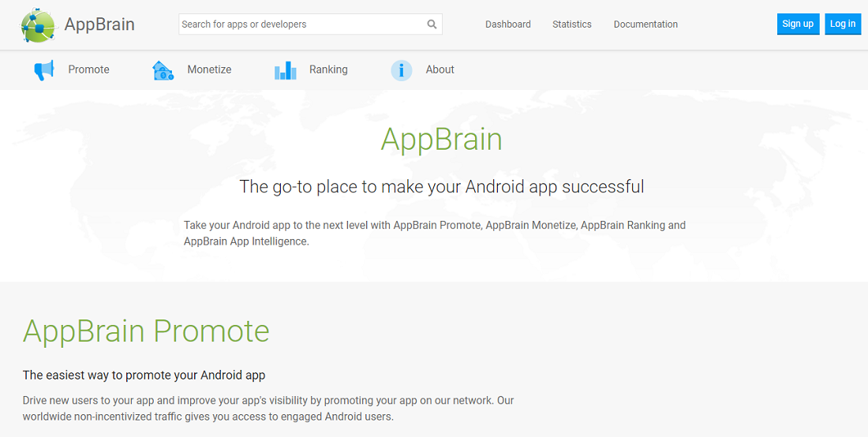Click the About info circle icon
The height and width of the screenshot is (437, 868).
(402, 70)
